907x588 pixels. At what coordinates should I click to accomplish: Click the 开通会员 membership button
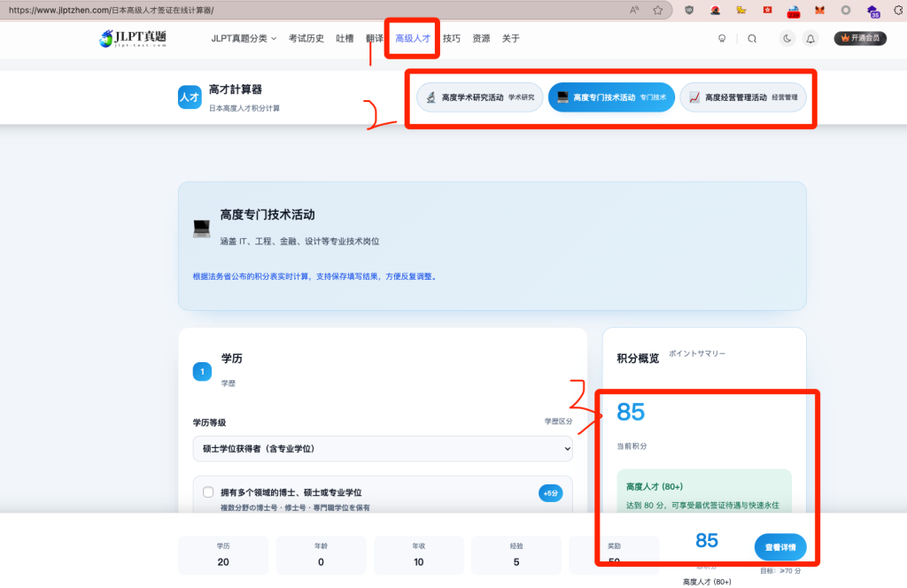[x=860, y=39]
